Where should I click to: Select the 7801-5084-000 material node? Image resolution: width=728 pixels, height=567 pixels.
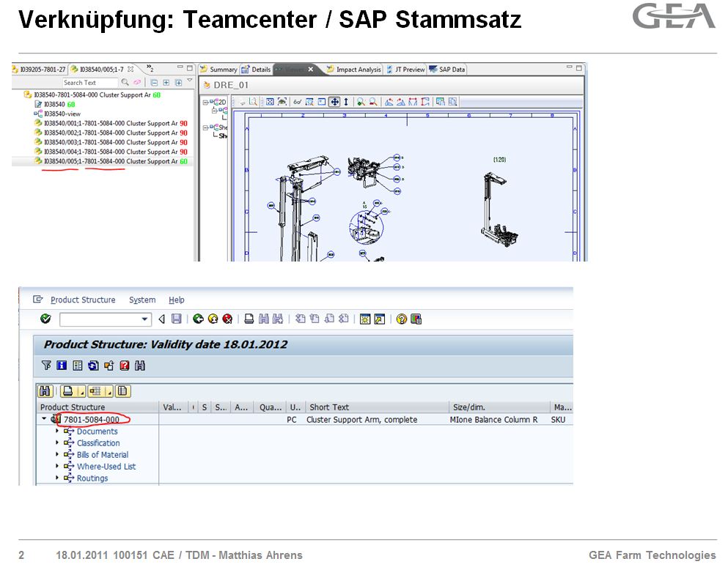coord(92,420)
